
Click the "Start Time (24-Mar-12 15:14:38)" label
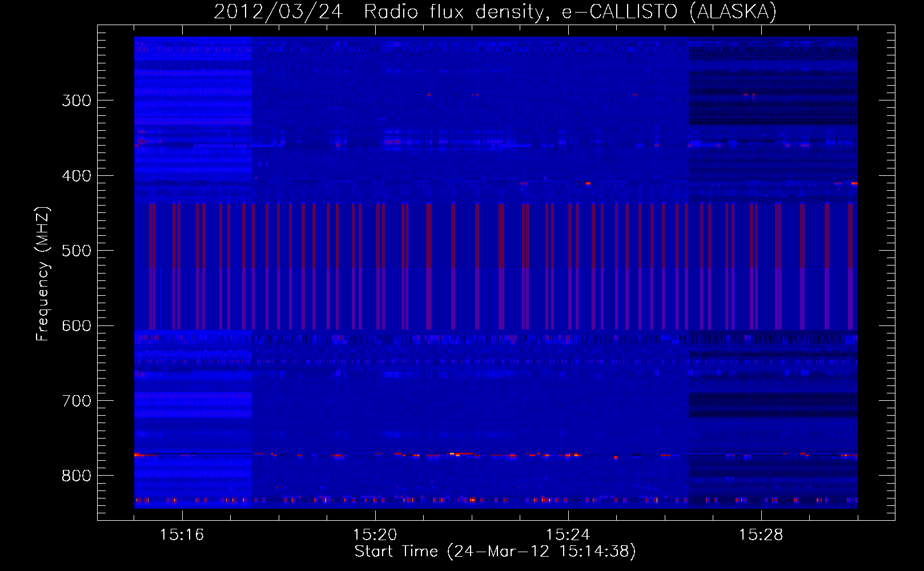click(x=495, y=552)
